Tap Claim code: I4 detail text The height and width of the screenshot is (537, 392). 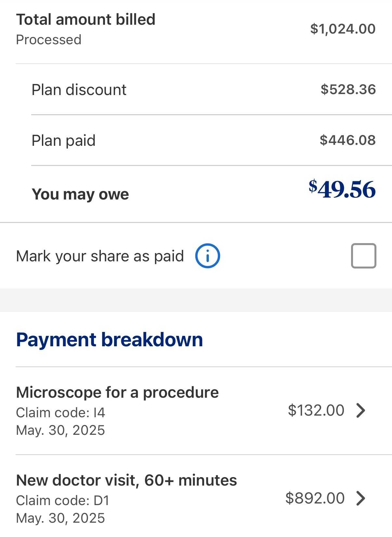tap(61, 413)
